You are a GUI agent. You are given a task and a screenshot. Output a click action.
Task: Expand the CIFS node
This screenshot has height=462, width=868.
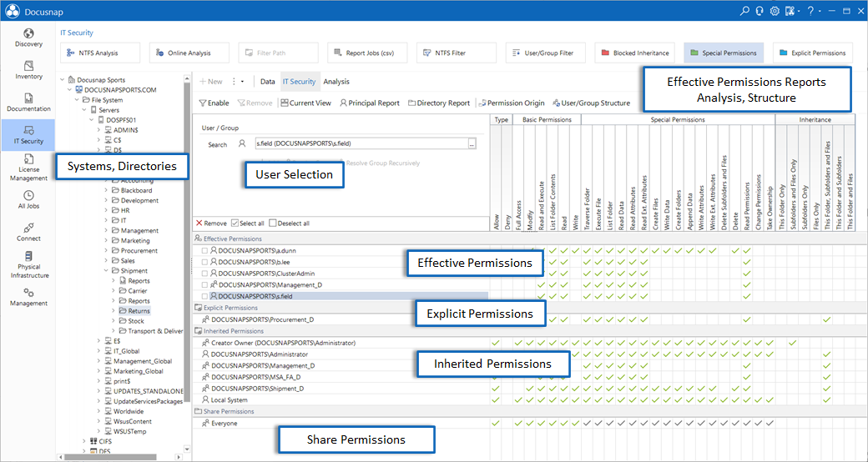coord(84,441)
